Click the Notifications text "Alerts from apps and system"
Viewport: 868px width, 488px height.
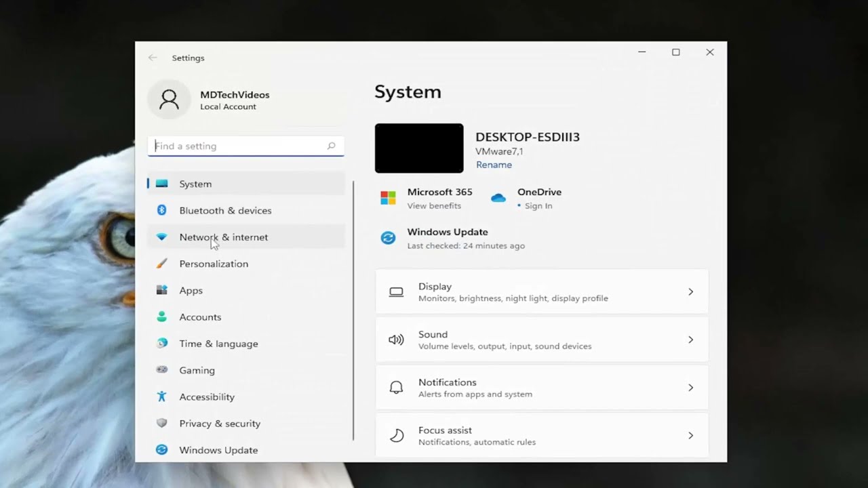(475, 394)
